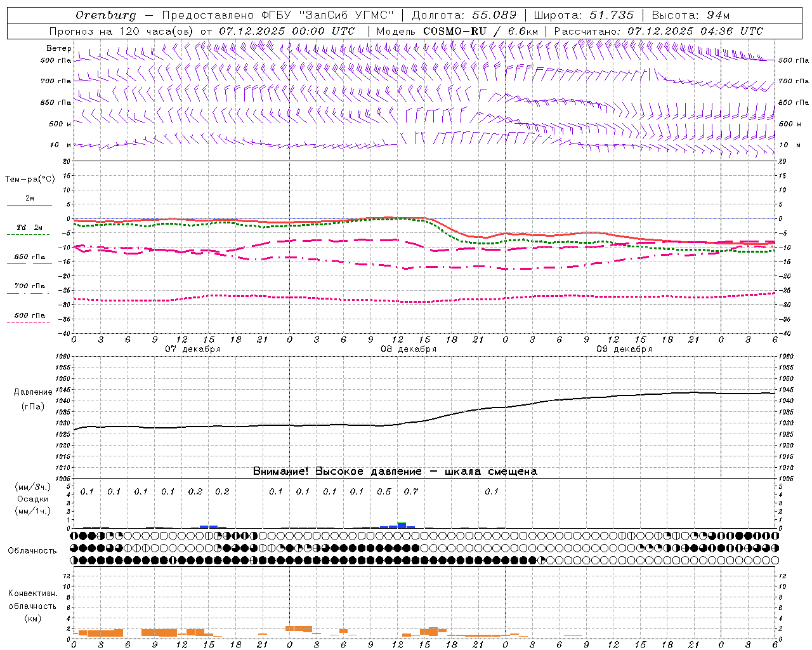Click the 500 гПа temperature legend entry
812x650 pixels.
(x=30, y=315)
